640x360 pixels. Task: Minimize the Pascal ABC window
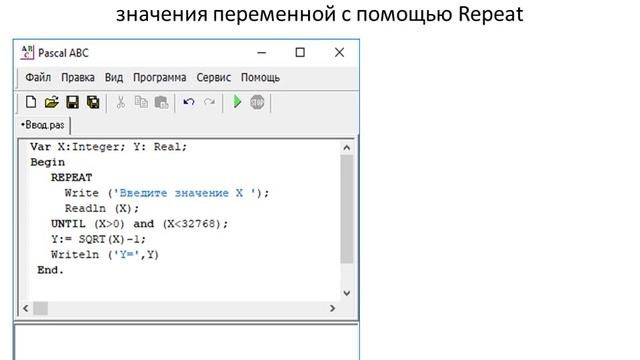point(262,53)
